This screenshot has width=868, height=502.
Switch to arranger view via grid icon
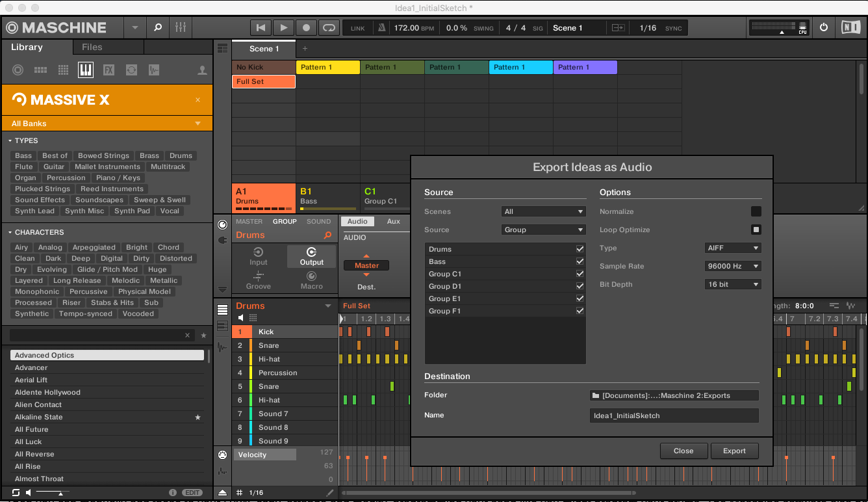coord(223,49)
